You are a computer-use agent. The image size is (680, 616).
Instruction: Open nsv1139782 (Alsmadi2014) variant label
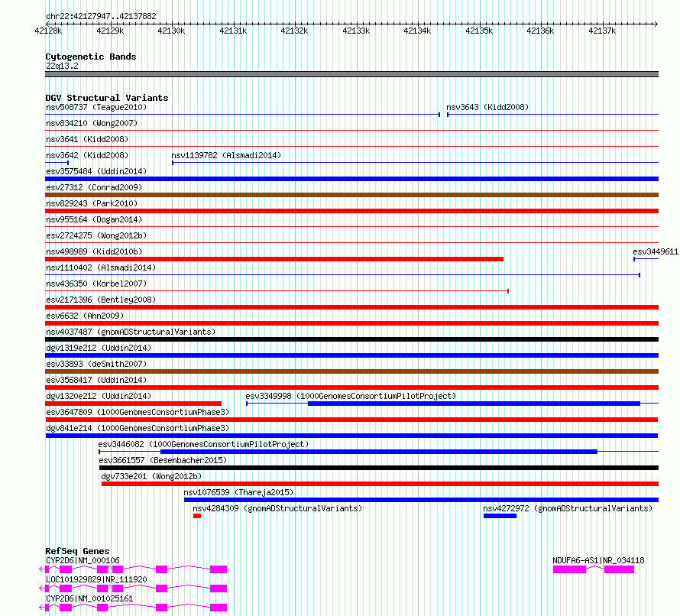pos(226,155)
